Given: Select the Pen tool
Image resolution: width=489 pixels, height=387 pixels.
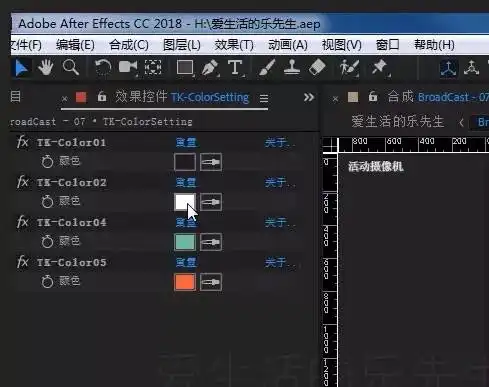Looking at the screenshot, I should point(210,68).
